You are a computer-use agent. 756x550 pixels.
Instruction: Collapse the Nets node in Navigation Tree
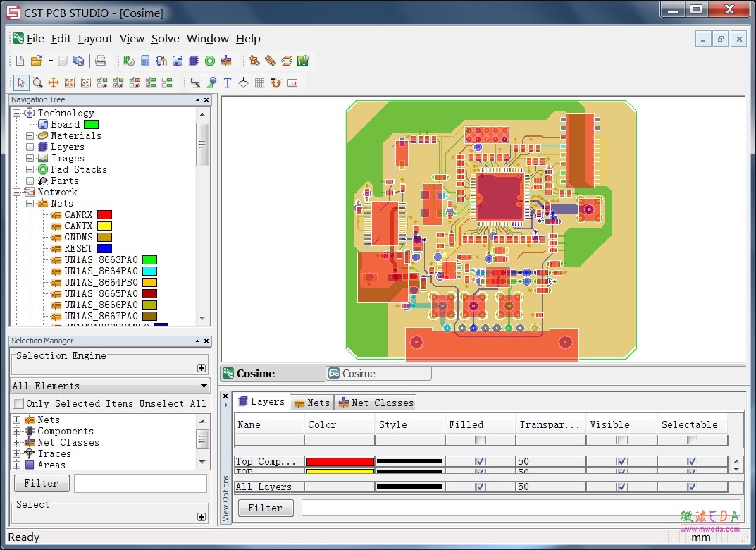30,204
